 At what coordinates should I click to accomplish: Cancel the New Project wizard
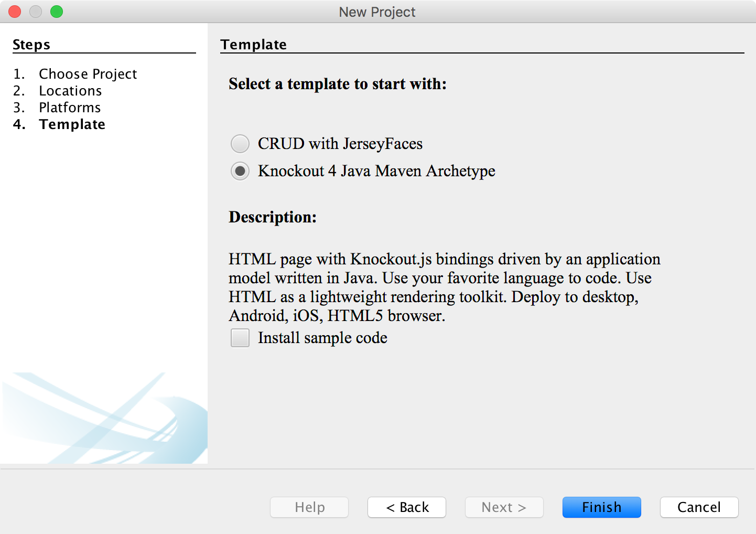tap(699, 507)
